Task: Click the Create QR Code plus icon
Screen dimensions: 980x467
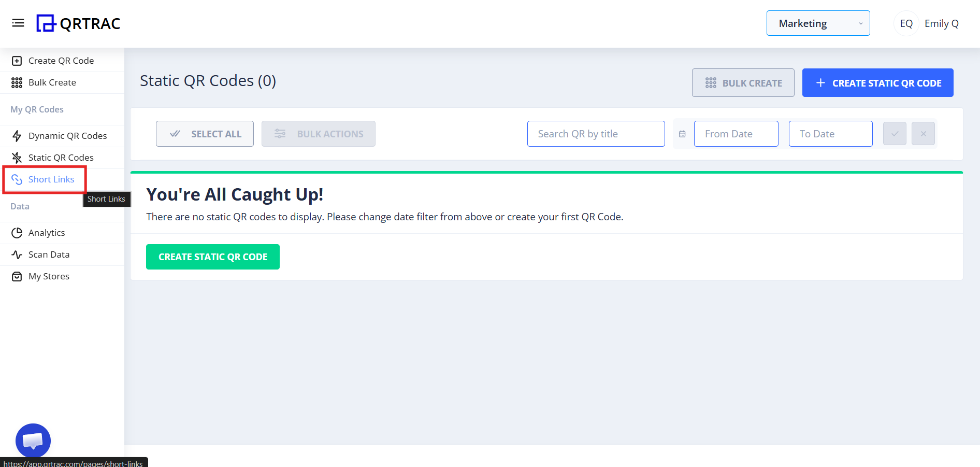Action: pyautogui.click(x=17, y=61)
